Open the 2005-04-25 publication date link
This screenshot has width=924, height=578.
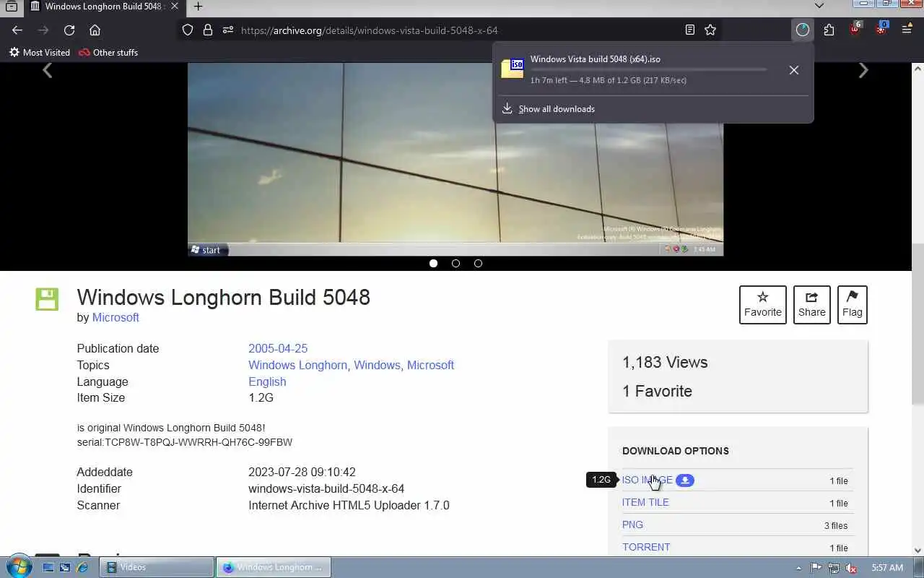(278, 348)
